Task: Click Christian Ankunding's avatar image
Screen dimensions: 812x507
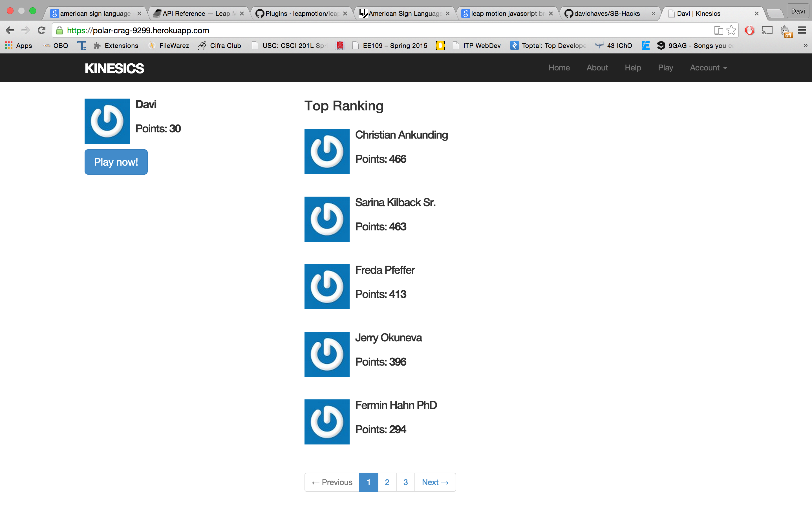Action: (327, 151)
